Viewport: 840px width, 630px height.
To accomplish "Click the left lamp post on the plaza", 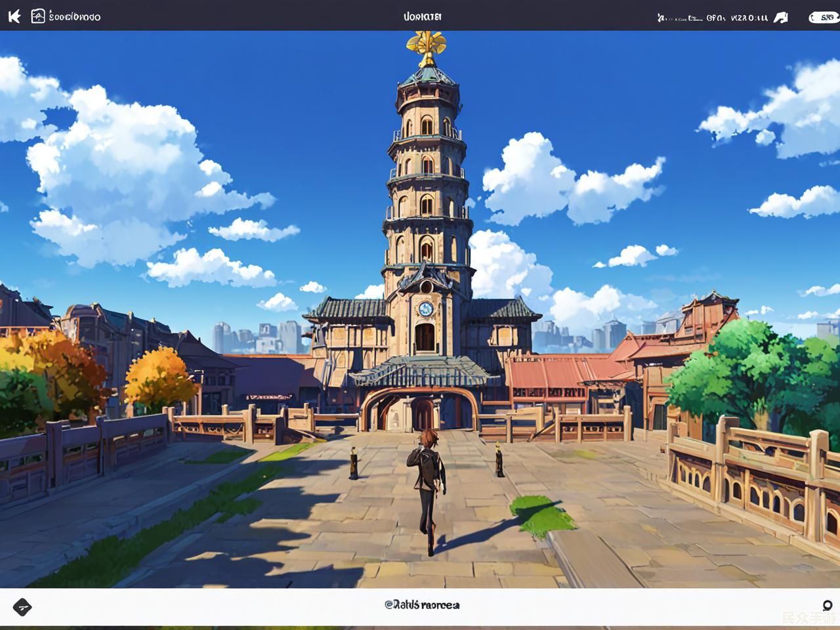I will click(354, 463).
